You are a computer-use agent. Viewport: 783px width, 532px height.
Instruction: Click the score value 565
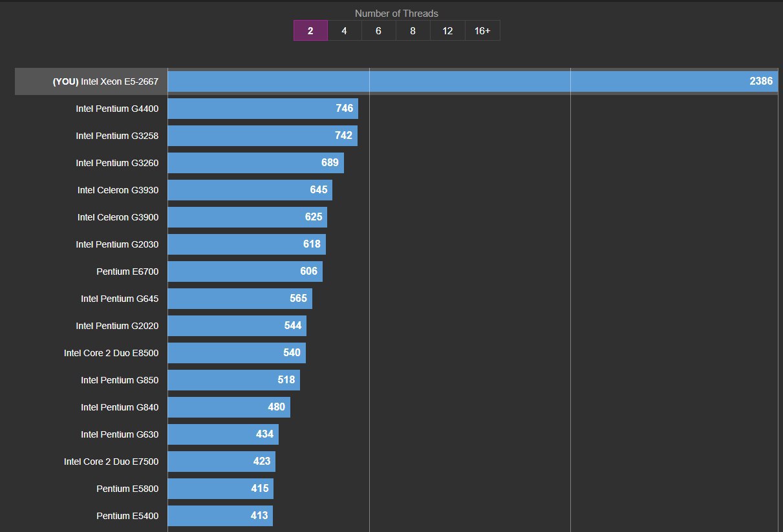click(x=299, y=299)
